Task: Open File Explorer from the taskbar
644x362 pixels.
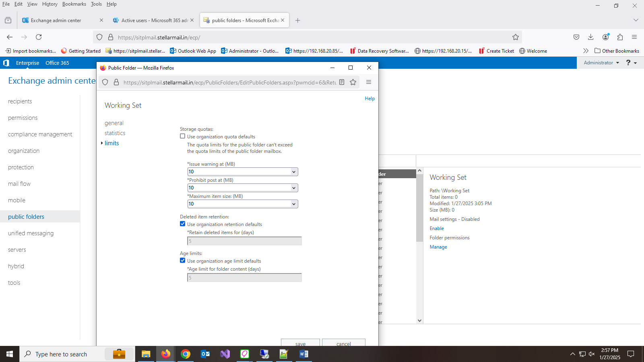Action: [x=146, y=354]
